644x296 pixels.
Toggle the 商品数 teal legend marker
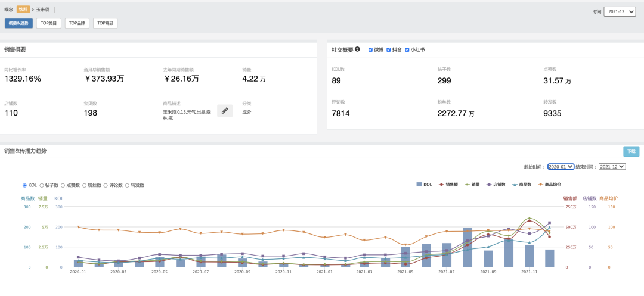[x=515, y=185]
